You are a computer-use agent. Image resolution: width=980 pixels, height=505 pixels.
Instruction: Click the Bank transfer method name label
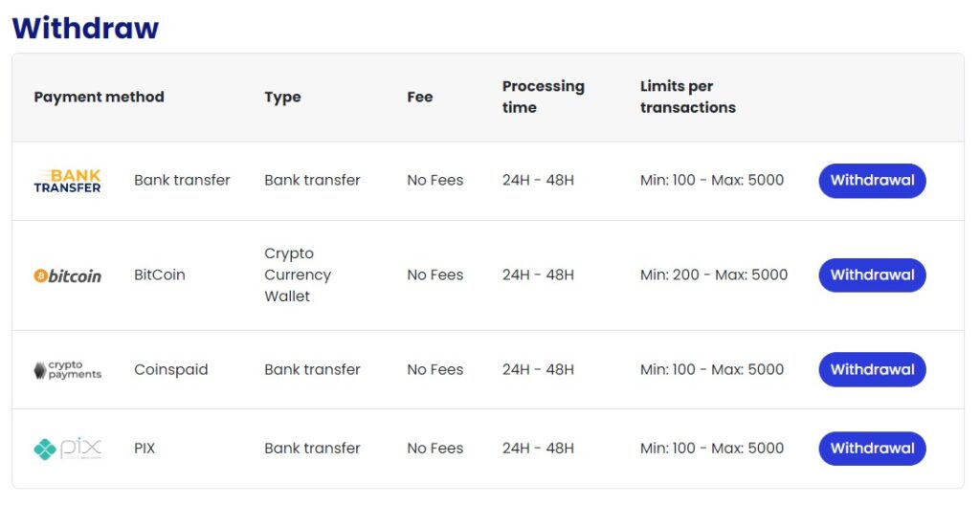[182, 180]
